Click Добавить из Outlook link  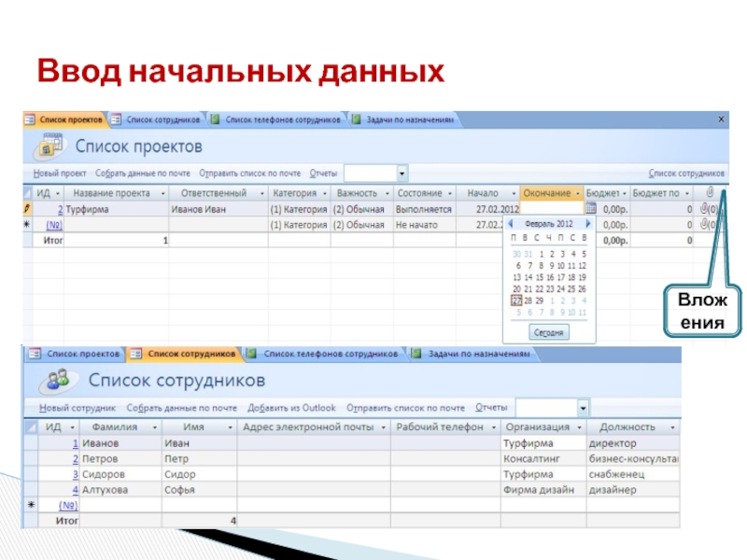(x=291, y=409)
